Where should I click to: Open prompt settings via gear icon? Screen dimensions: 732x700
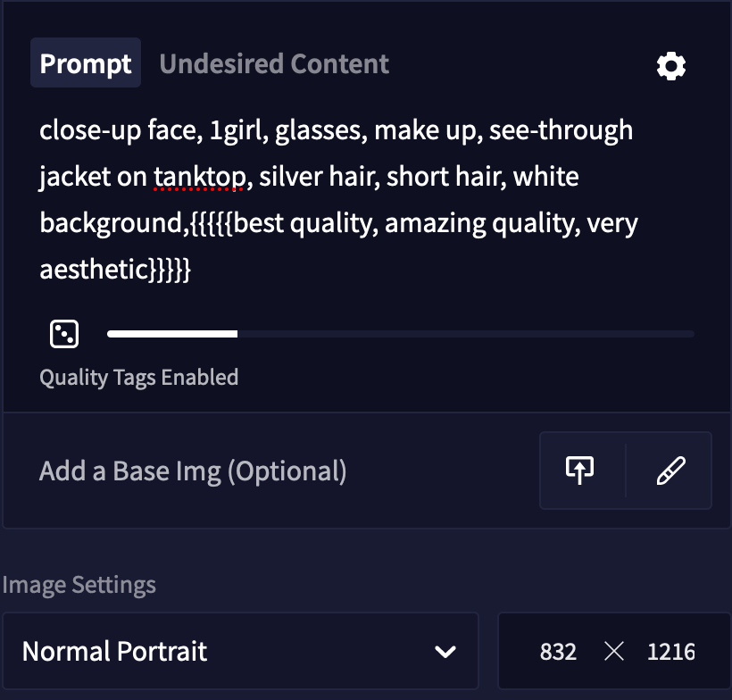(x=670, y=66)
